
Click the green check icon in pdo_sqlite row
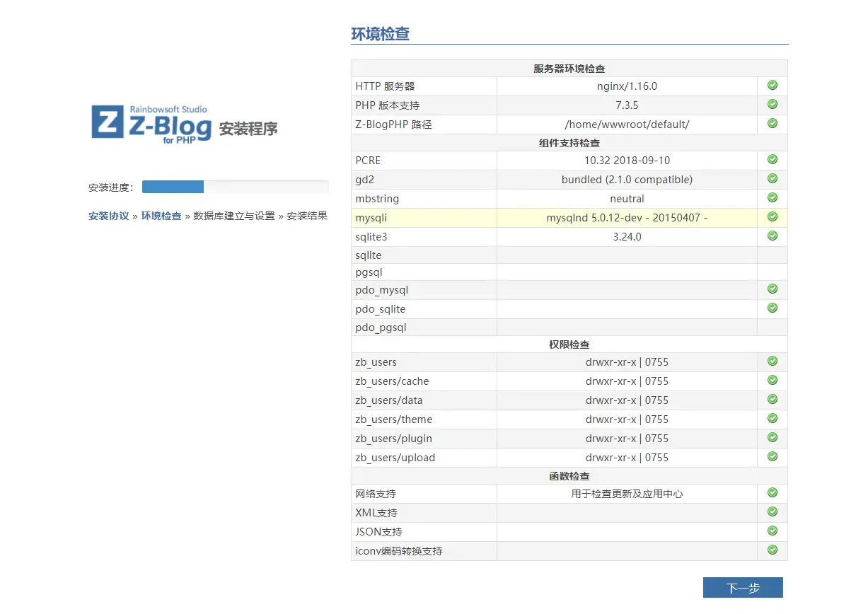[x=772, y=308]
